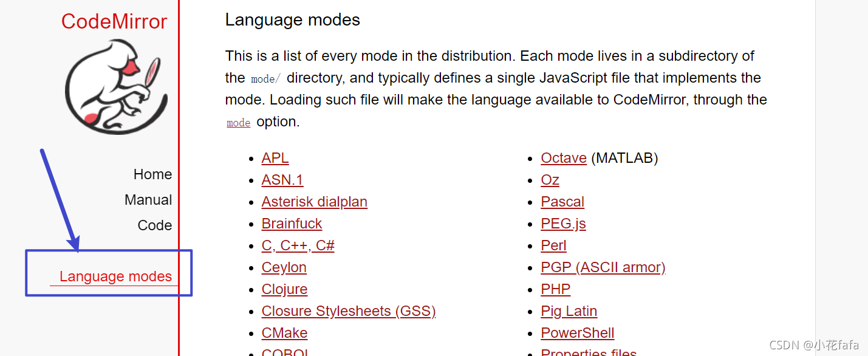
Task: Open the Ceylon mode link
Action: coord(284,267)
